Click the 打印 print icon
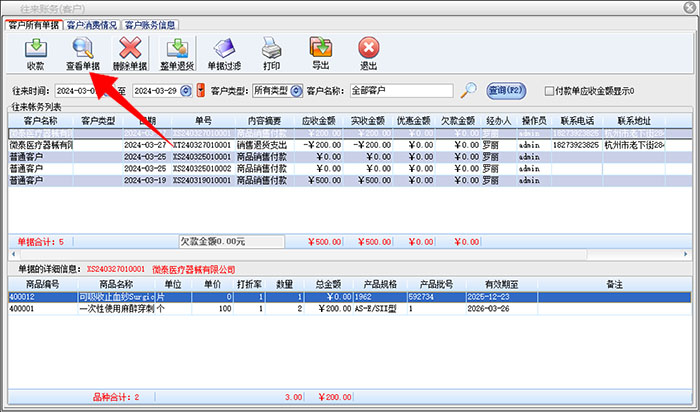This screenshot has height=412, width=700. [x=271, y=52]
